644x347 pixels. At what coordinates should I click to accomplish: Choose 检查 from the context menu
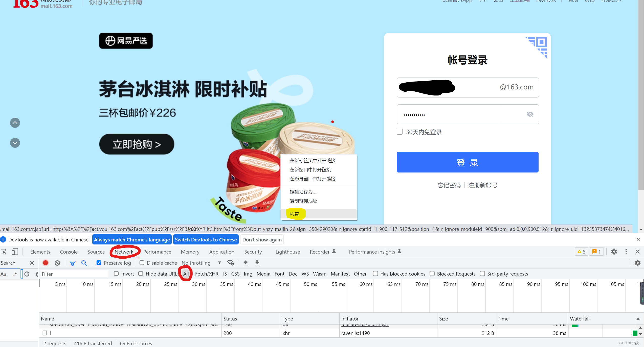[x=295, y=214]
